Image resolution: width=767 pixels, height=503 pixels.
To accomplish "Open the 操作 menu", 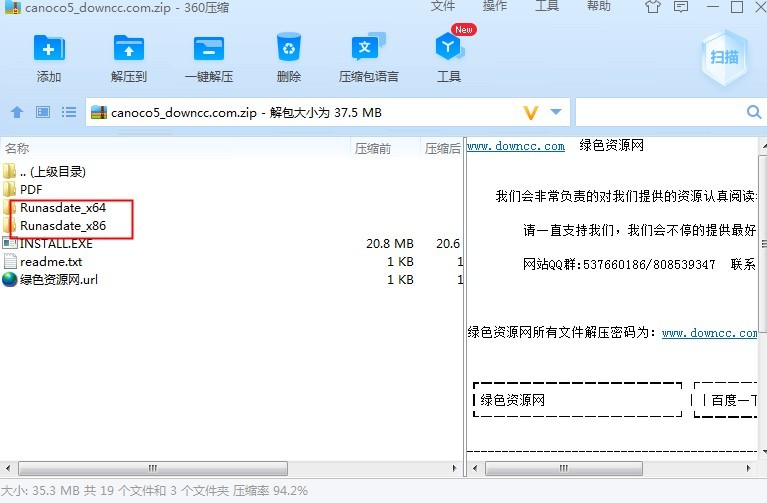I will tap(495, 6).
